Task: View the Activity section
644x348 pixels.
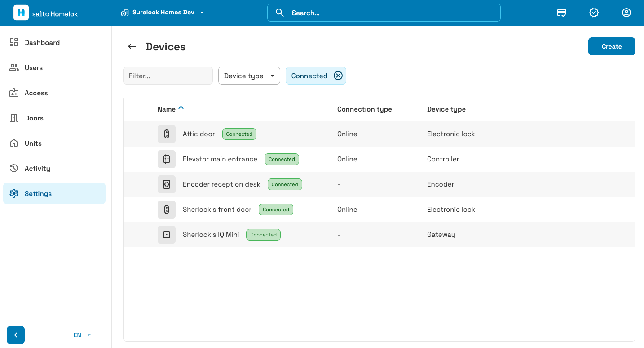Action: (x=54, y=169)
